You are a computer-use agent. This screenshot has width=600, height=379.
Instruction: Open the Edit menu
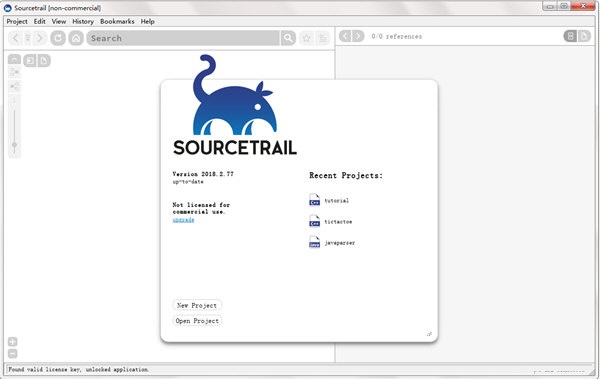click(39, 21)
